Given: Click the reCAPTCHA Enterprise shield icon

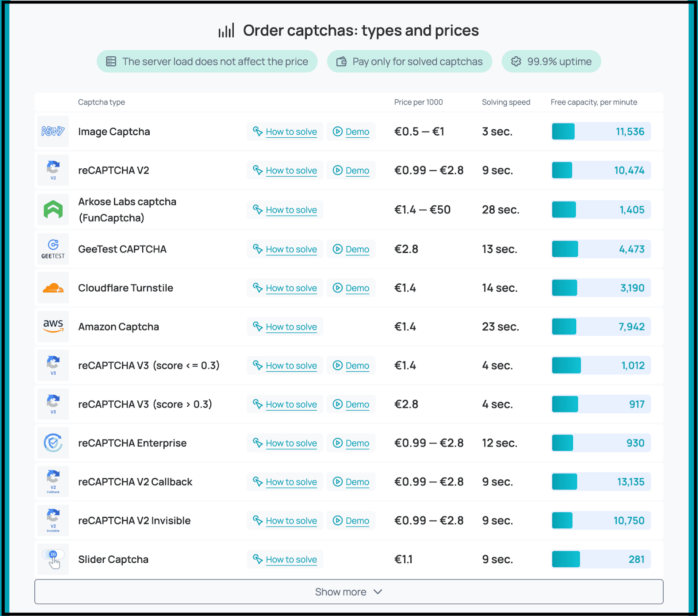Looking at the screenshot, I should (x=53, y=442).
